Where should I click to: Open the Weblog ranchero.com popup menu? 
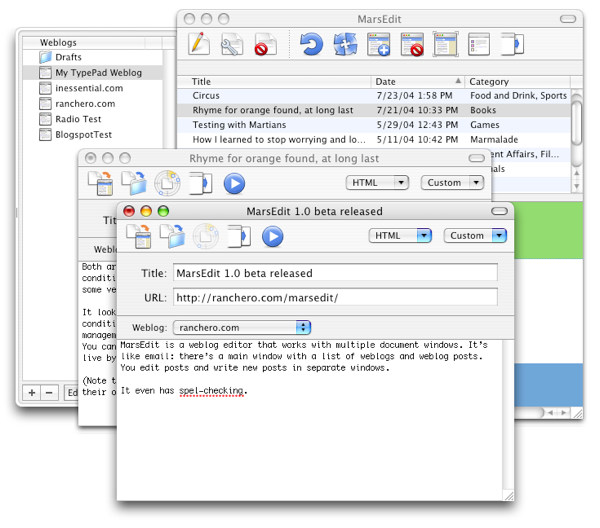[x=242, y=327]
